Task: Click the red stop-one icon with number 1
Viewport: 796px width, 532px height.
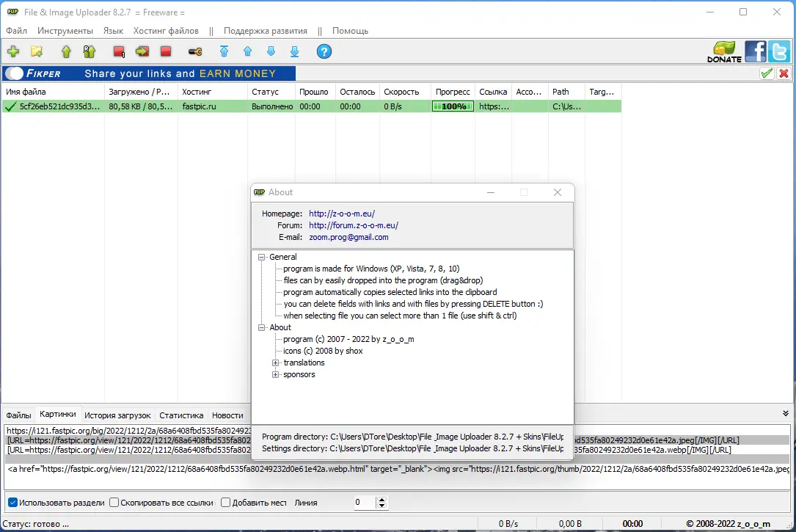Action: tap(119, 51)
